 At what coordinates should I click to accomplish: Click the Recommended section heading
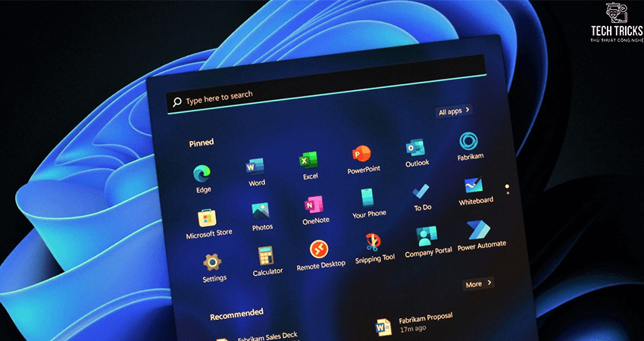(236, 314)
